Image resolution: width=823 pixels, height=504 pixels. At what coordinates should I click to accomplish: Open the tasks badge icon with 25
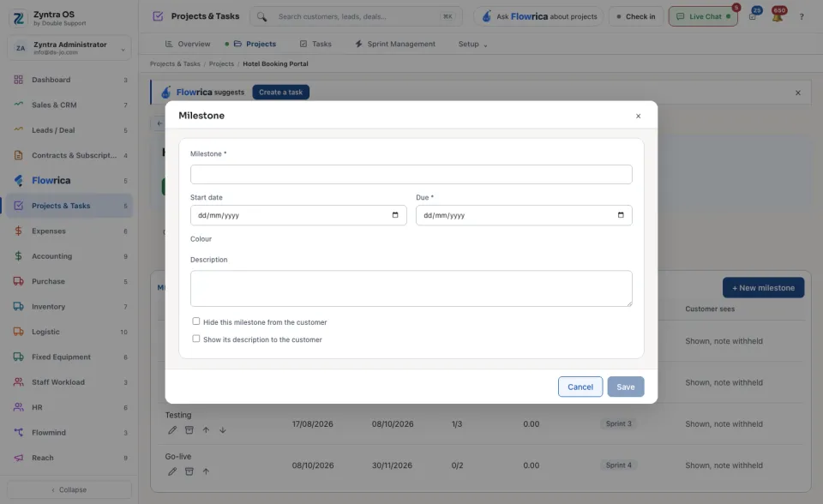click(754, 15)
